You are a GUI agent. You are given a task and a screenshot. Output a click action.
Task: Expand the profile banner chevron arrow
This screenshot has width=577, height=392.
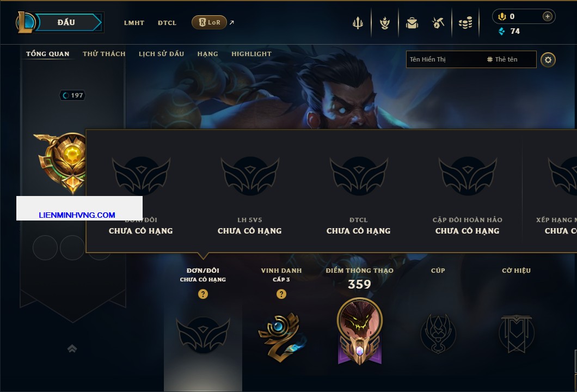pos(72,348)
